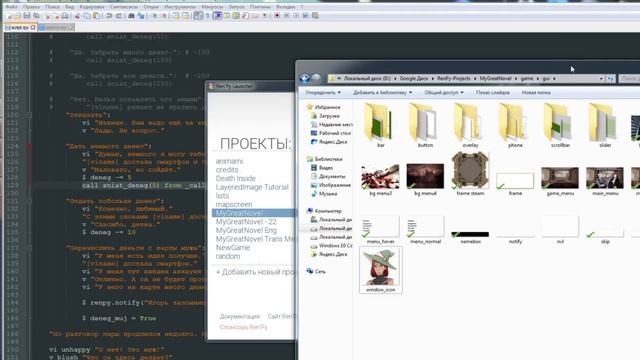Click the Save icon in Notepad++ toolbar
Image resolution: width=640 pixels, height=360 pixels.
(27, 16)
